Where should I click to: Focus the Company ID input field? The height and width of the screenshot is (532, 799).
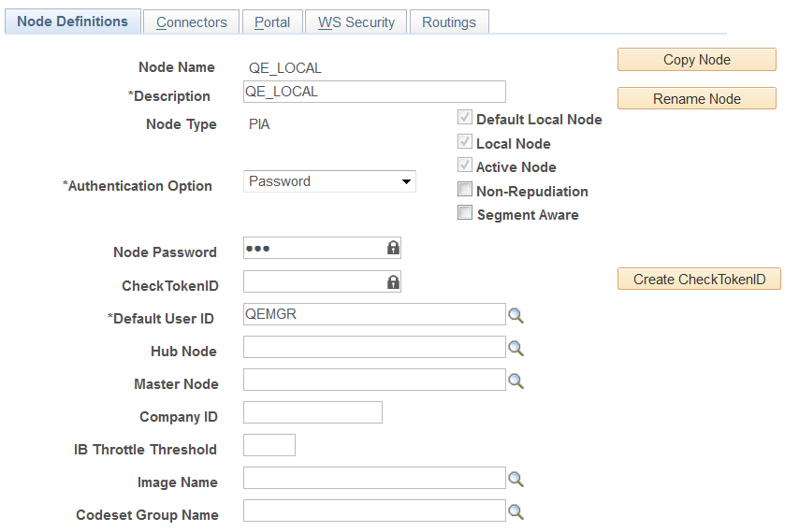tap(312, 412)
